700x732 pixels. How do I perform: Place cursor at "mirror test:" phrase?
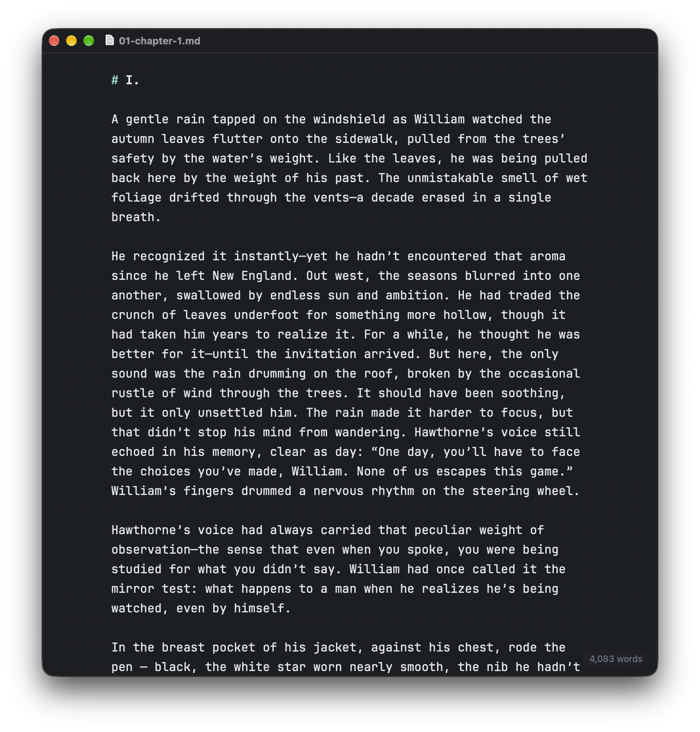154,589
